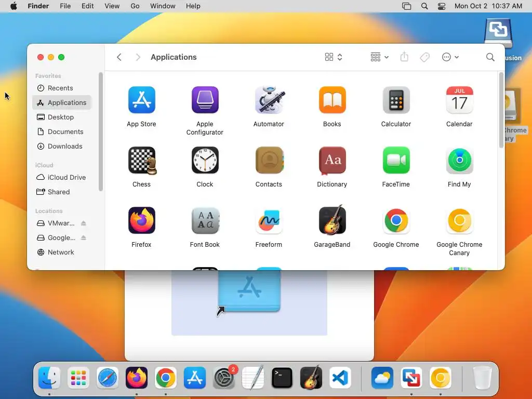Select Google Chrome Canary in Applications folder
The image size is (532, 399).
459,220
